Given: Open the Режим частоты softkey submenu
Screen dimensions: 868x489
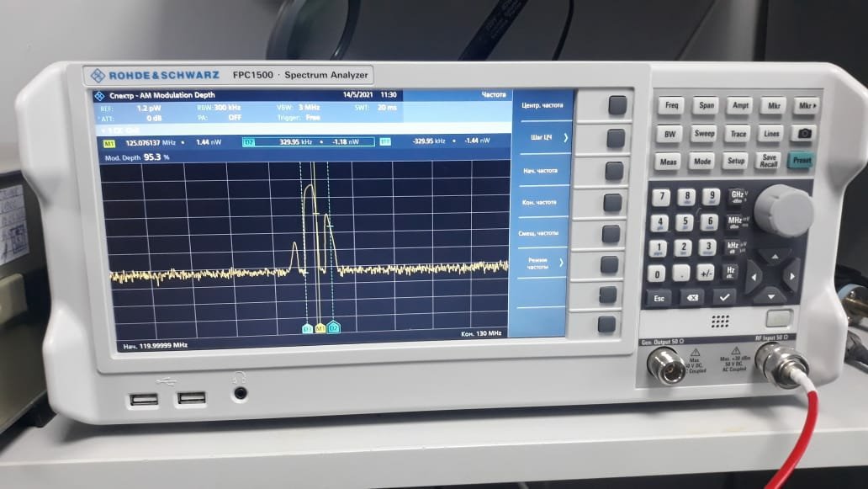Looking at the screenshot, I should pyautogui.click(x=541, y=264).
